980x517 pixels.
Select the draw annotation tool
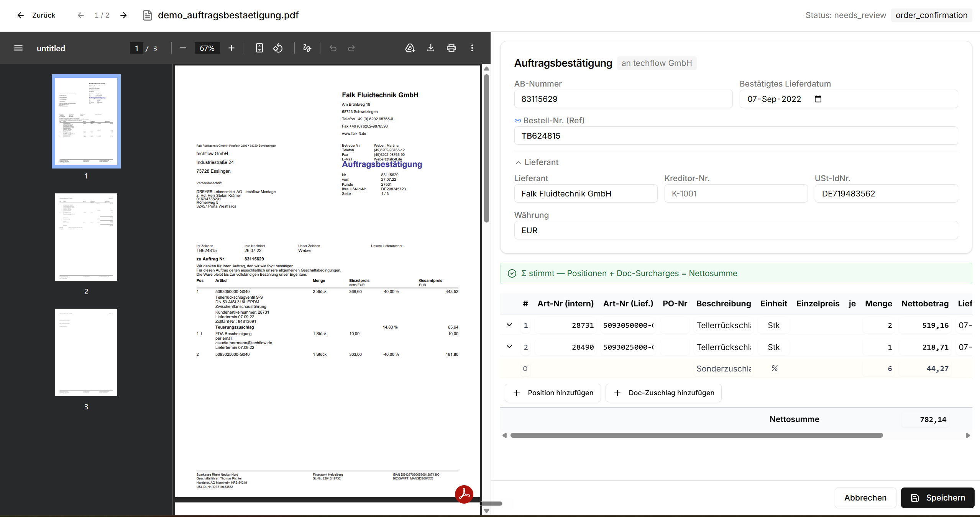coord(307,48)
